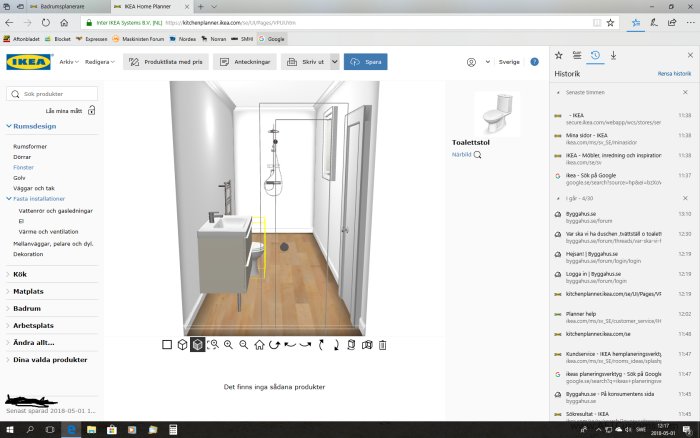This screenshot has width=700, height=438.
Task: Click the zoom-to-fit magnifier icon
Action: pyautogui.click(x=213, y=345)
